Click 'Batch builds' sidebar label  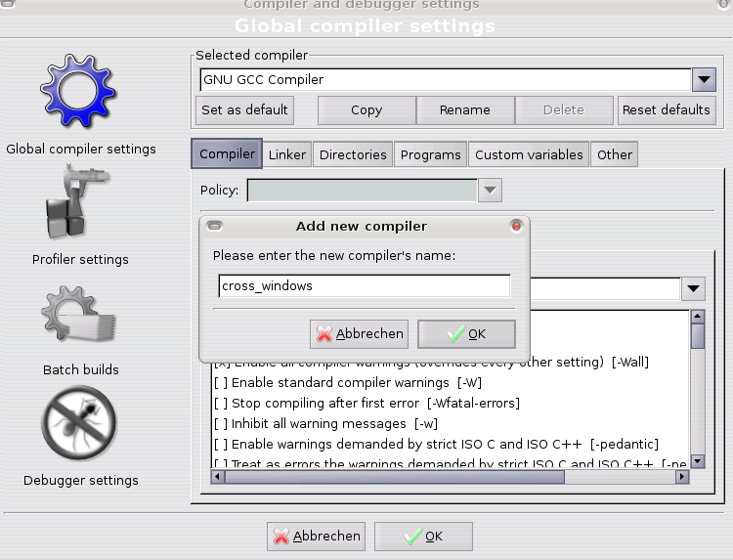81,369
